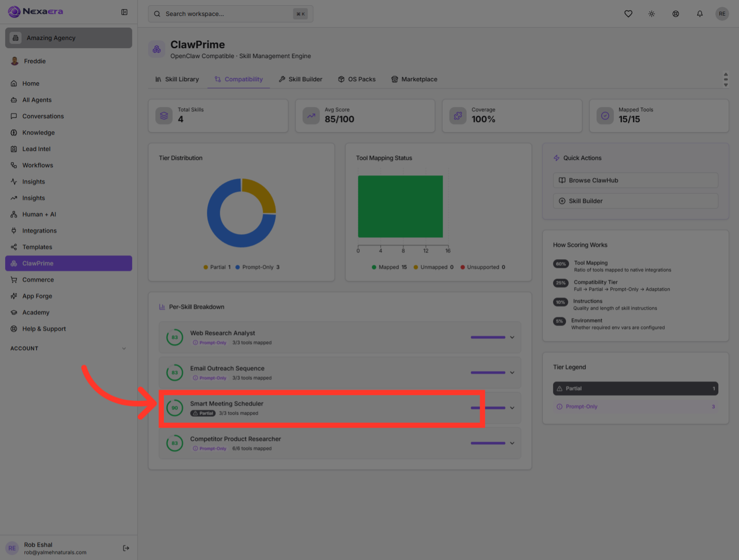Collapse the sidebar panel icon
Image resolution: width=739 pixels, height=560 pixels.
(x=124, y=12)
